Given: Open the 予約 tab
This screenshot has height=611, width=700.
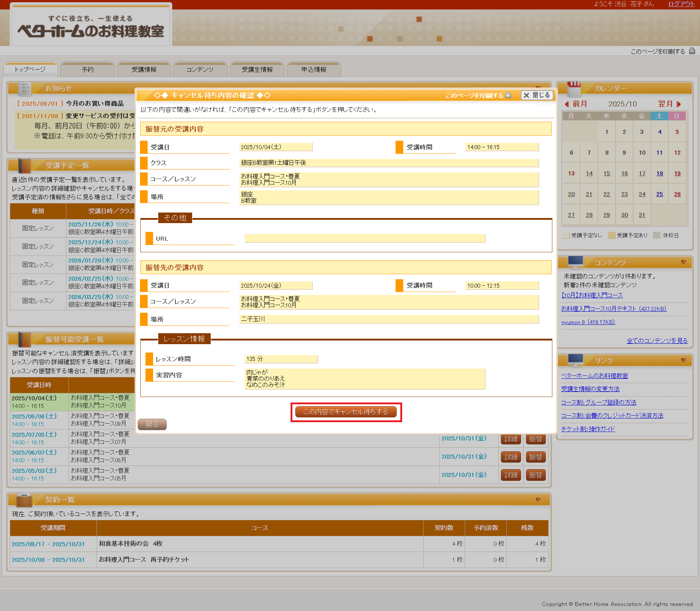Looking at the screenshot, I should point(87,70).
